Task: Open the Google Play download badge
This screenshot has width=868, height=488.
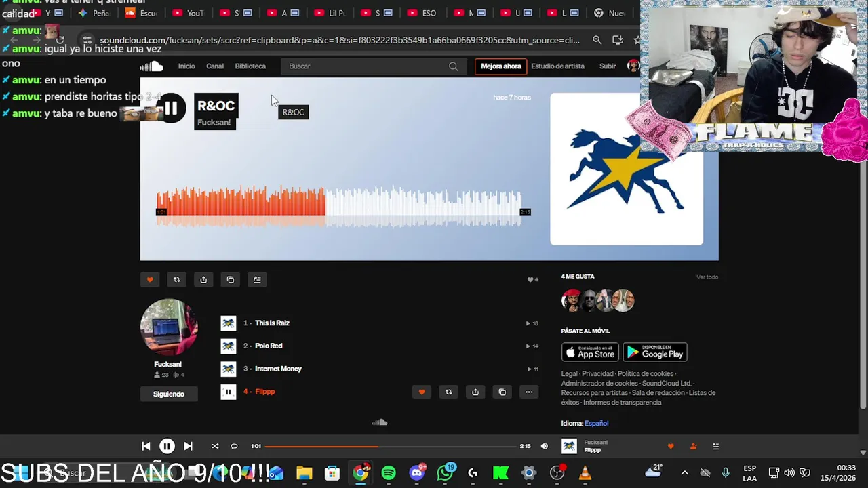Action: 655,352
